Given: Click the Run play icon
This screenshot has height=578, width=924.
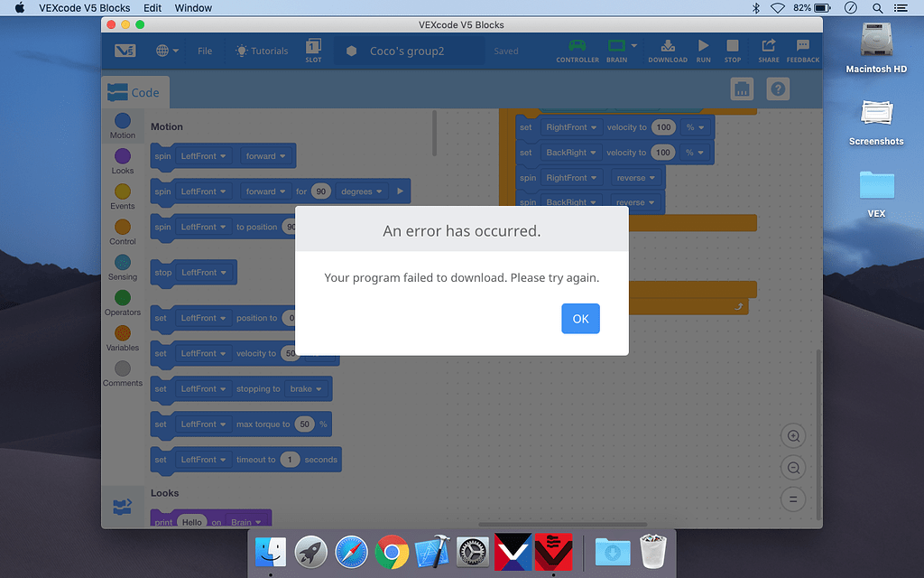Looking at the screenshot, I should coord(703,46).
